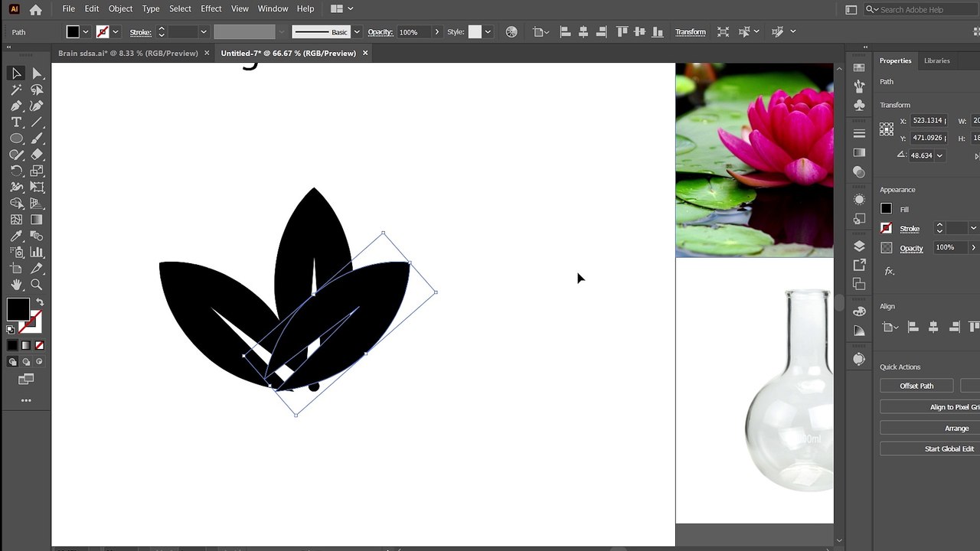Expand the stroke weight dropdown in control bar
The width and height of the screenshot is (980, 551).
(x=204, y=32)
